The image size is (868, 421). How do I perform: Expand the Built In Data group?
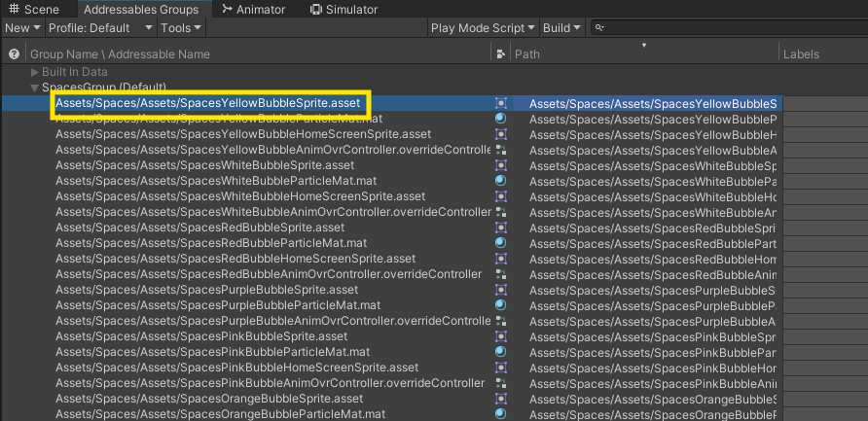pos(35,72)
